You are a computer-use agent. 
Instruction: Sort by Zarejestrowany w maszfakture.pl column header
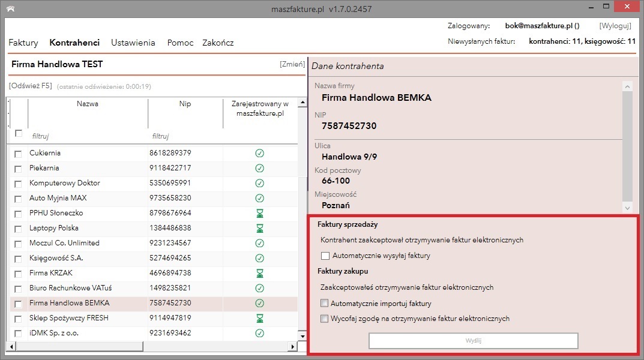[260, 109]
